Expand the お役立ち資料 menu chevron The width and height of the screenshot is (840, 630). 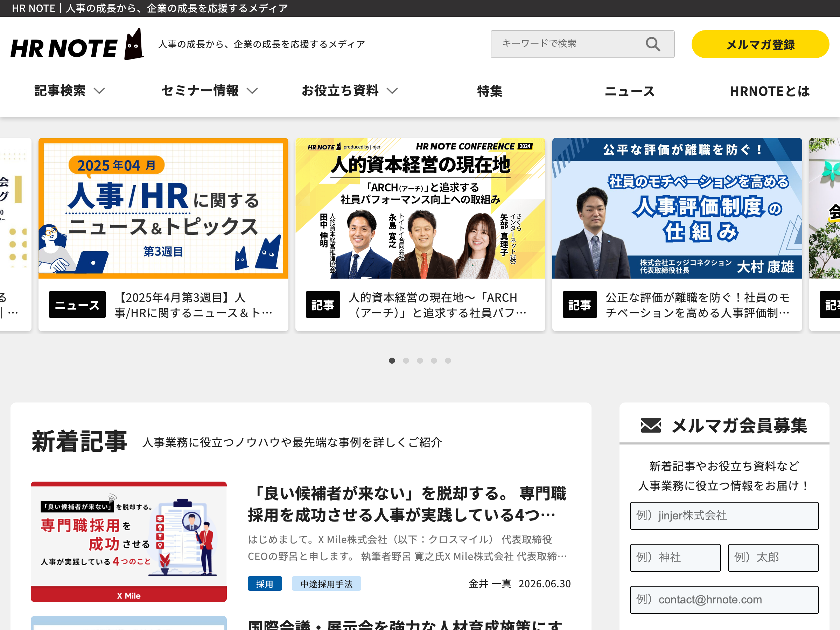pyautogui.click(x=392, y=91)
